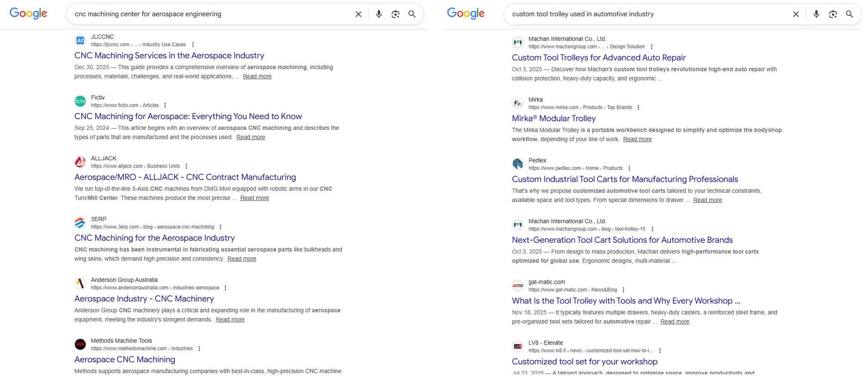Open 'CNC Machining Services in the Aerospace Industry'
868x376 pixels.
(x=169, y=56)
